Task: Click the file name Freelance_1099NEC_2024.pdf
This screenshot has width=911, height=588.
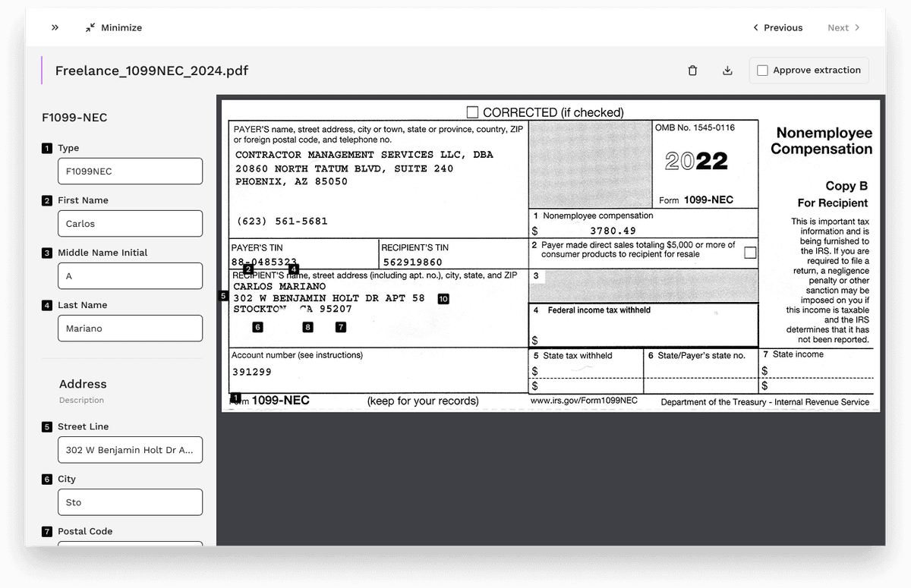Action: (x=152, y=71)
